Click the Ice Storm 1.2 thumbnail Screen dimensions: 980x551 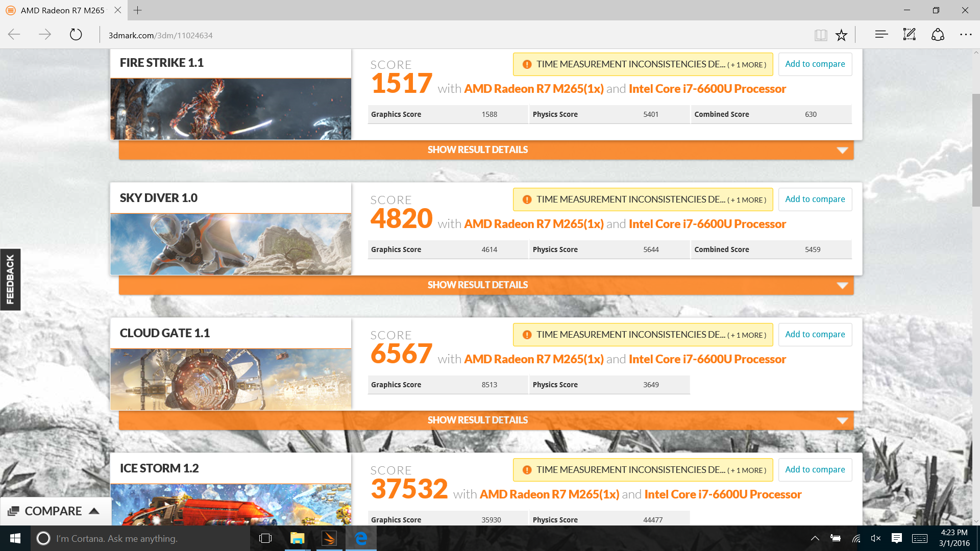click(231, 504)
